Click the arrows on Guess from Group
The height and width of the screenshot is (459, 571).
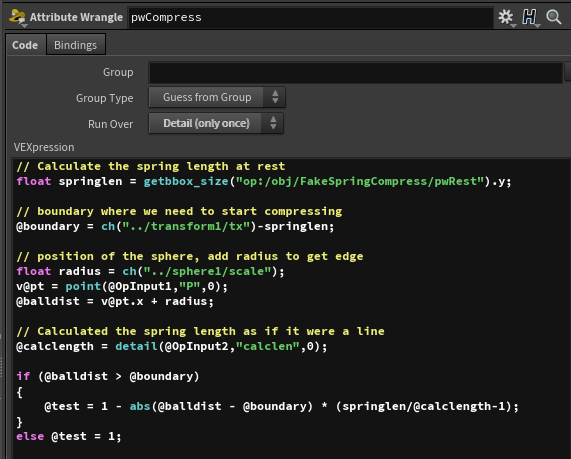pos(275,97)
